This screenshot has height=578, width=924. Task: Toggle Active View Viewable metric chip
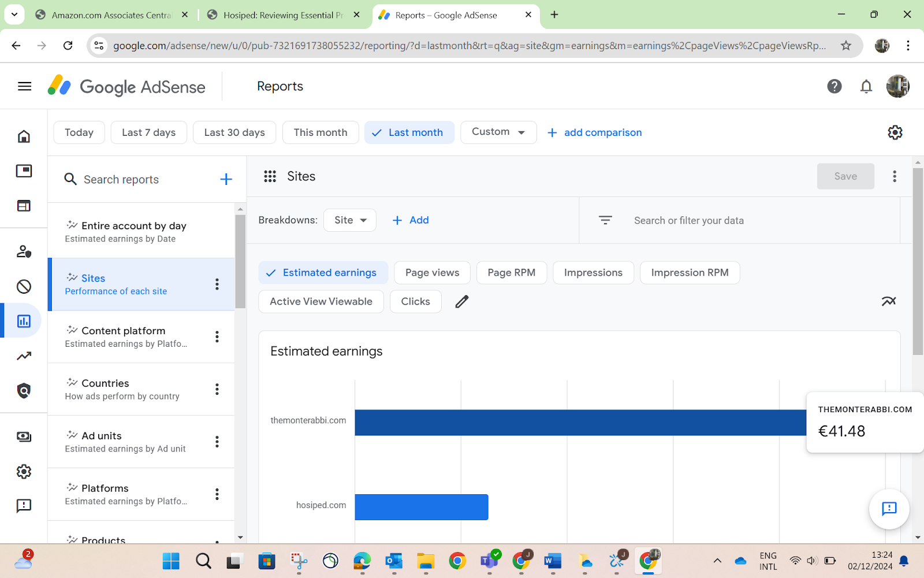coord(321,302)
